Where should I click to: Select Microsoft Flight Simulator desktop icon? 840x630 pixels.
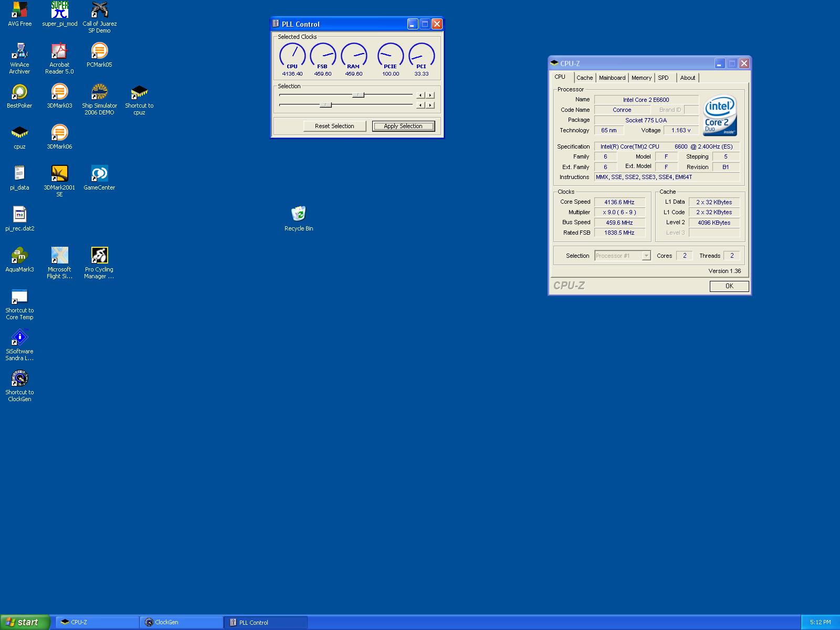click(59, 263)
